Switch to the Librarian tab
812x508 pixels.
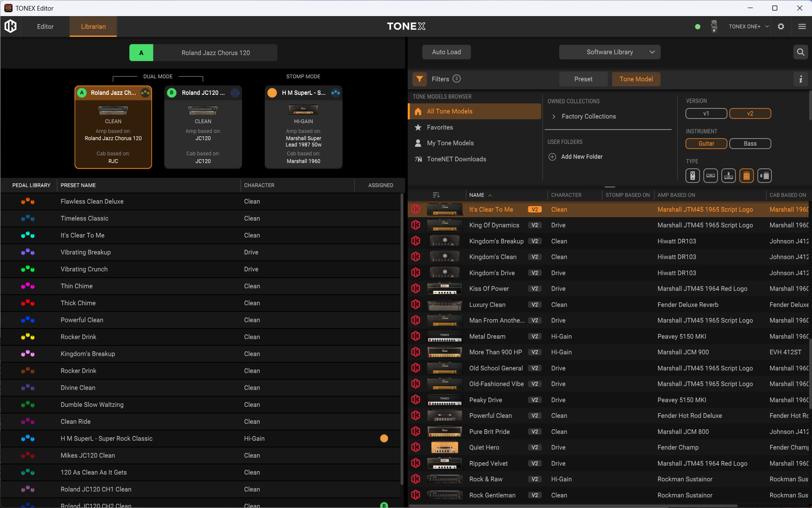click(93, 27)
